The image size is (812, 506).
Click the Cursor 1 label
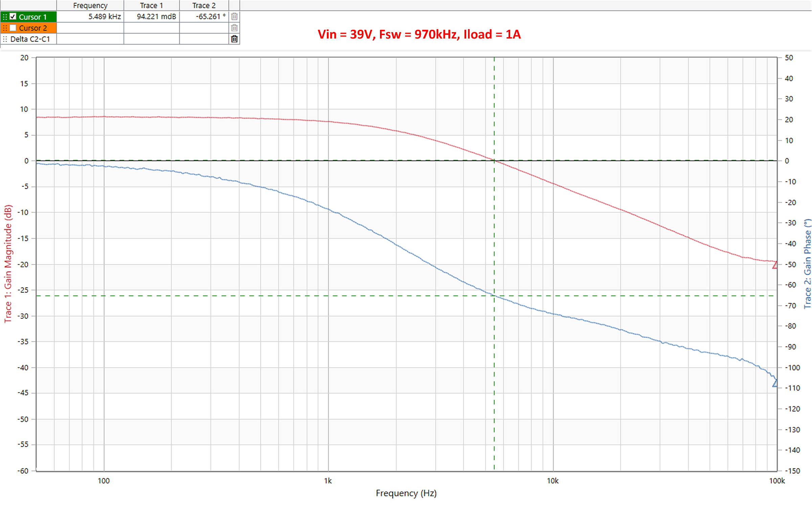click(x=32, y=17)
